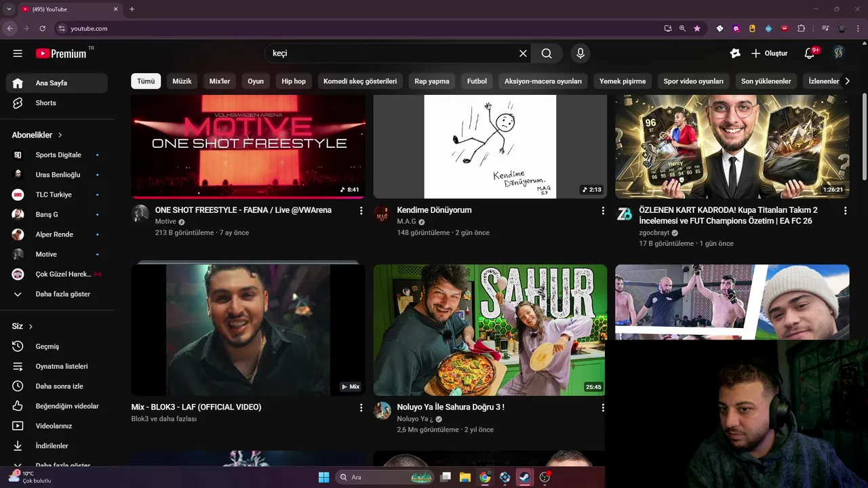Select the Futbol filter chip
868x488 pixels.
coord(477,81)
